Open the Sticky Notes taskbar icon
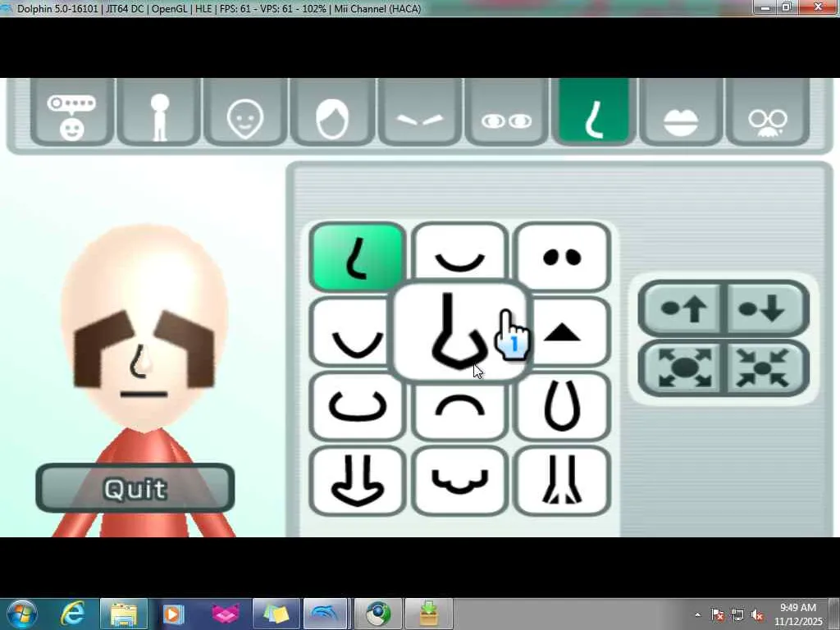The height and width of the screenshot is (630, 840). click(276, 614)
